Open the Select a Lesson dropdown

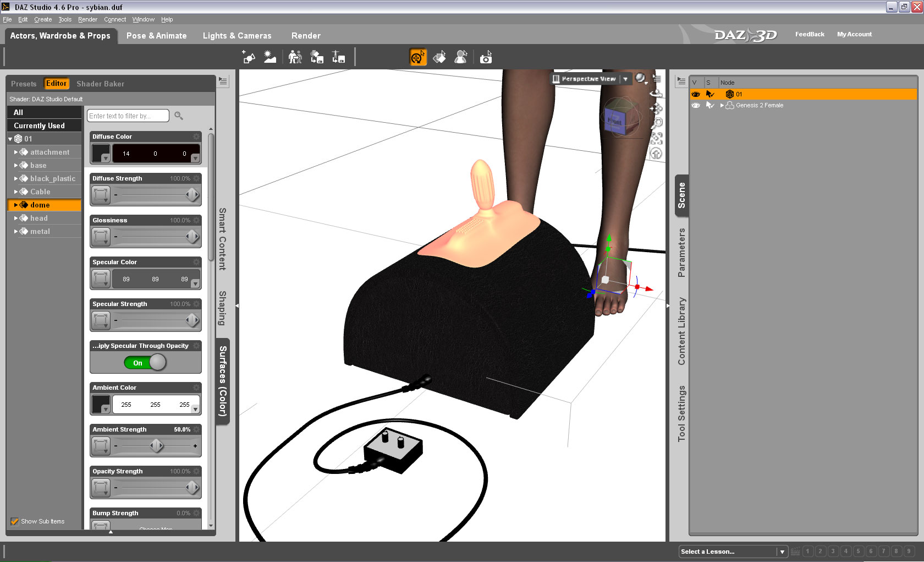click(x=782, y=552)
